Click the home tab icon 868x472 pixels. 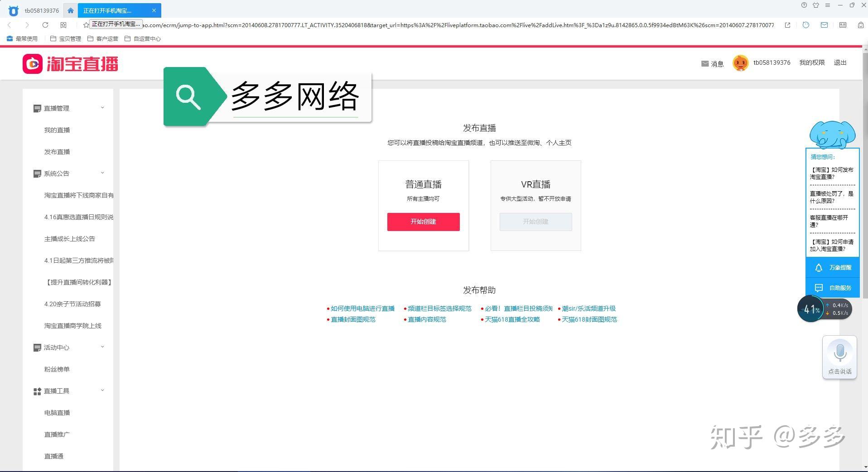[x=71, y=10]
